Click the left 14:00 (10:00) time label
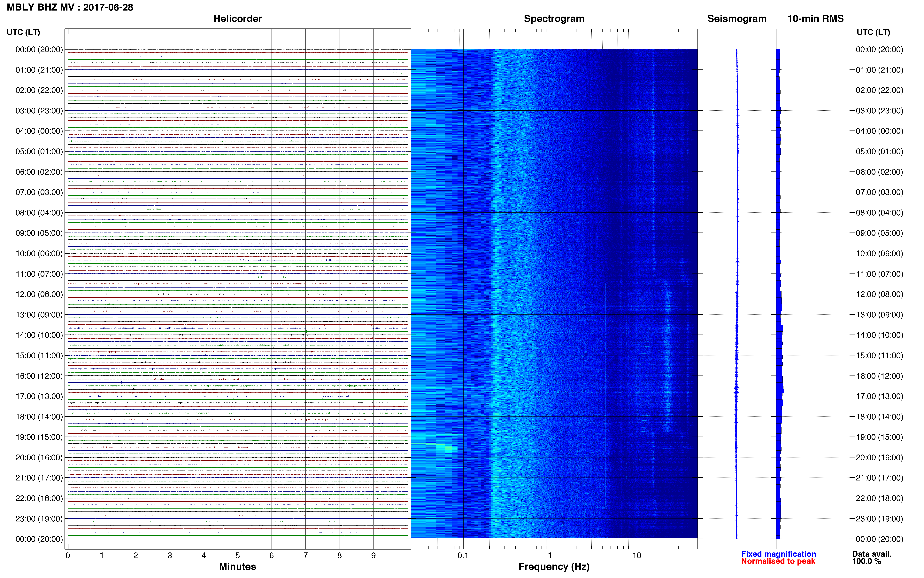The image size is (924, 578). (x=39, y=335)
